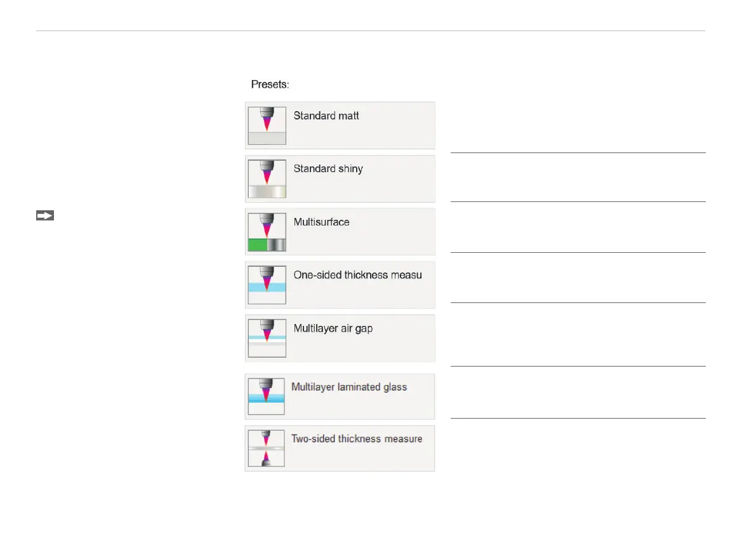Click the grey right-arrow icon

45,215
